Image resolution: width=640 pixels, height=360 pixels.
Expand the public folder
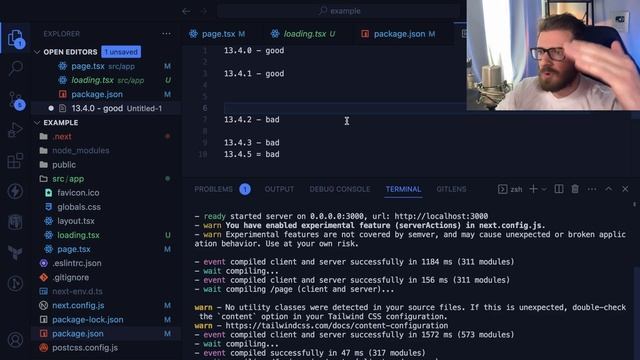click(106, 164)
